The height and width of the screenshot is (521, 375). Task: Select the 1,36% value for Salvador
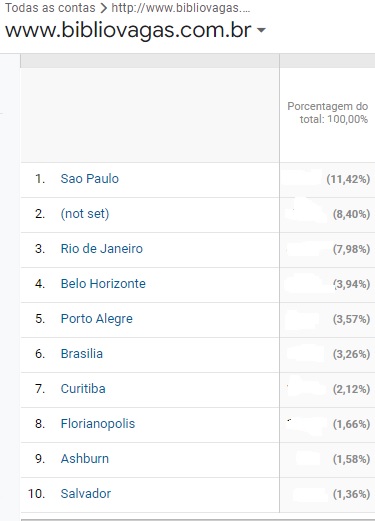351,494
